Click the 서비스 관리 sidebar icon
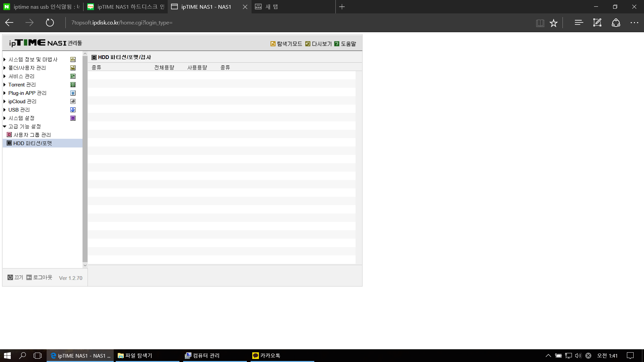This screenshot has height=362, width=644. coord(73,76)
